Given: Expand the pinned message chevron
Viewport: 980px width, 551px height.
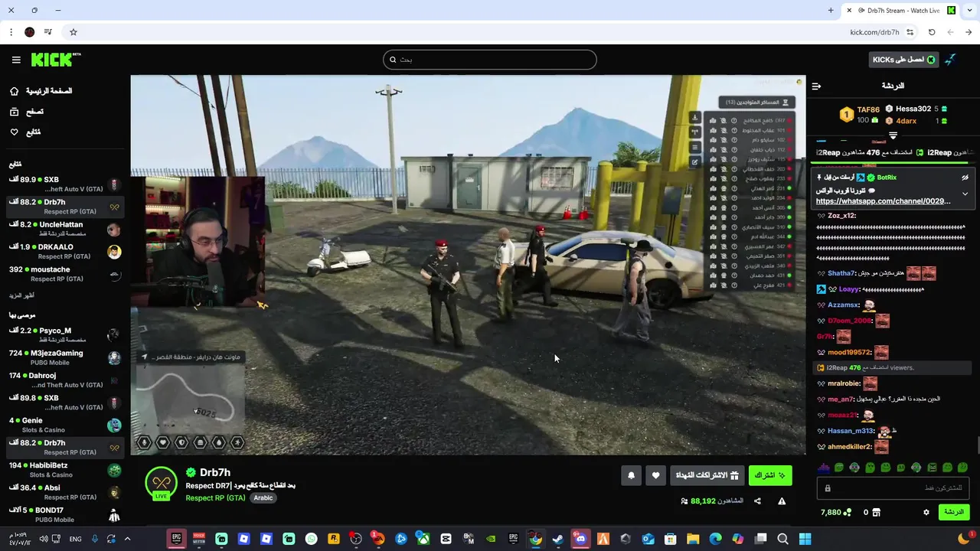Looking at the screenshot, I should [x=965, y=194].
